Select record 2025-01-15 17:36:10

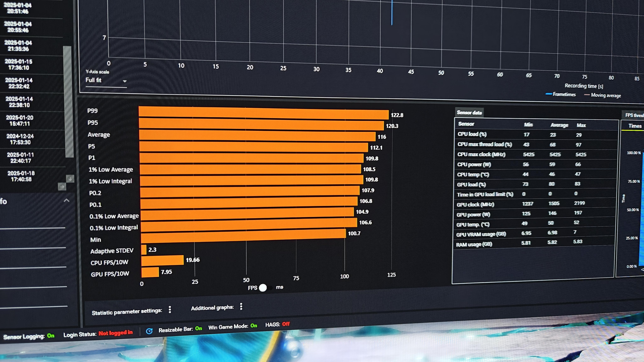click(x=19, y=64)
